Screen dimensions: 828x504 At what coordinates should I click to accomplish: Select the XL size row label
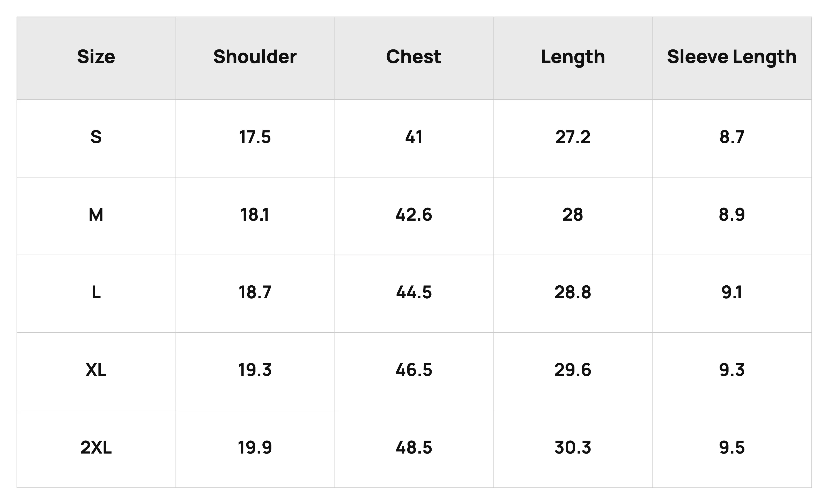click(96, 370)
